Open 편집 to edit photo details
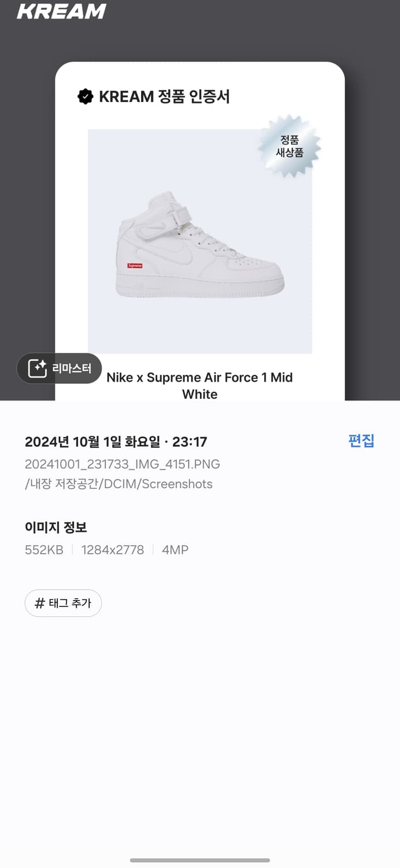 pyautogui.click(x=360, y=442)
